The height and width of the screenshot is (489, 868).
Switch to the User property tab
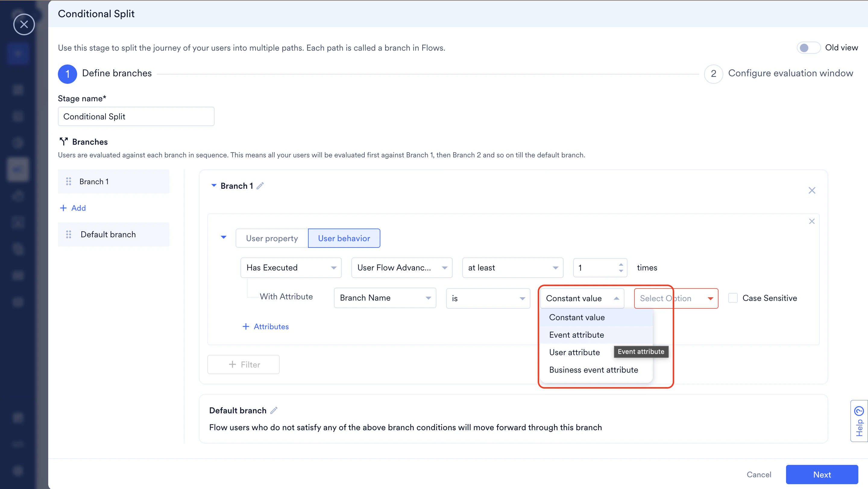(x=272, y=238)
